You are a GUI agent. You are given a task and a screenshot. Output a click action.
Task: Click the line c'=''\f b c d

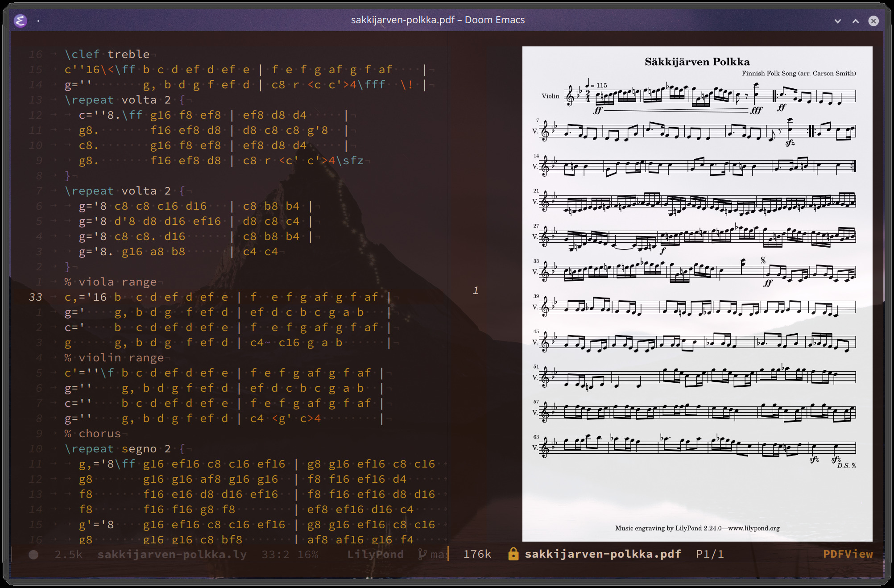[x=224, y=373]
